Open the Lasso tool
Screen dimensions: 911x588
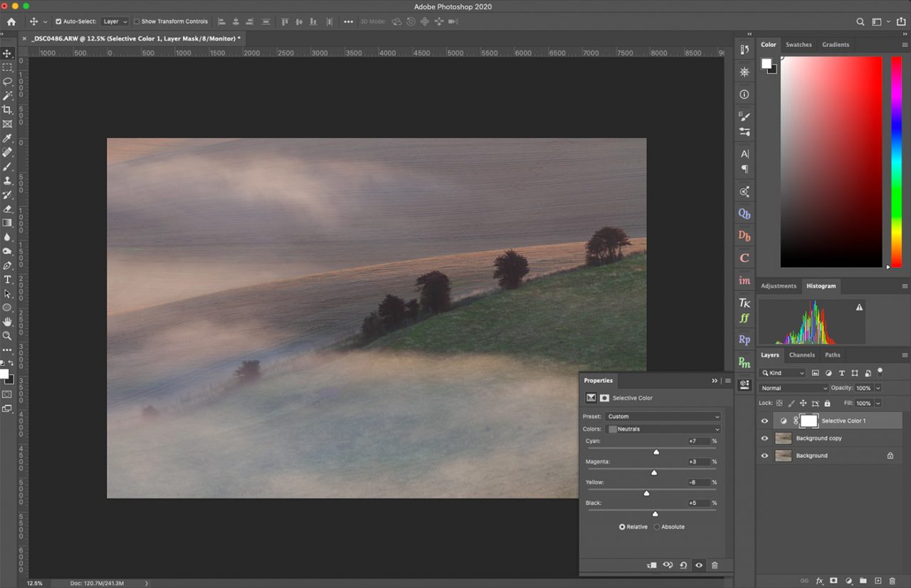tap(8, 81)
